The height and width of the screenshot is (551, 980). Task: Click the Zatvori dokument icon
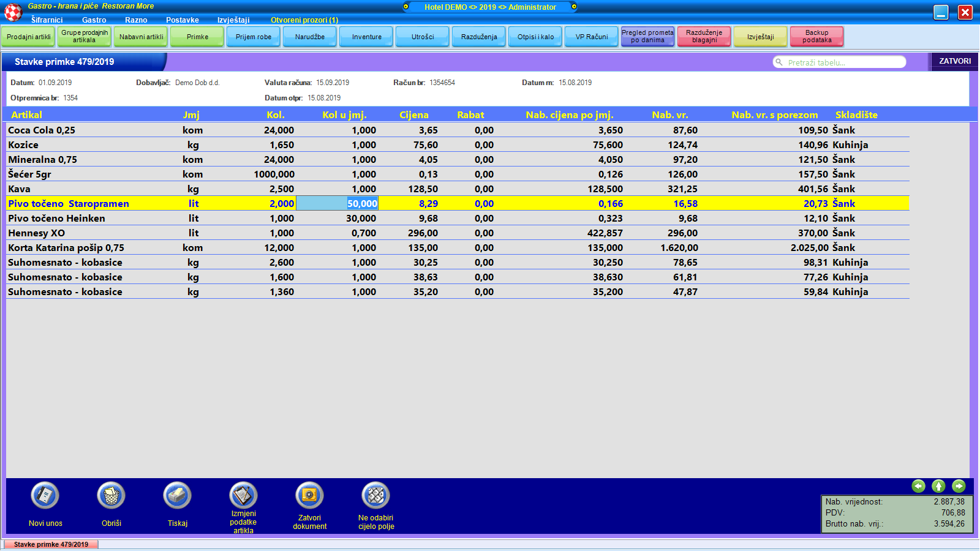(x=309, y=496)
